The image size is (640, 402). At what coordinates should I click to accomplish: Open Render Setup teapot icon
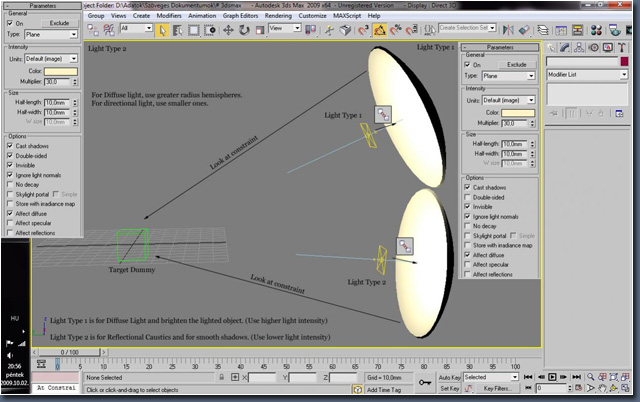614,30
